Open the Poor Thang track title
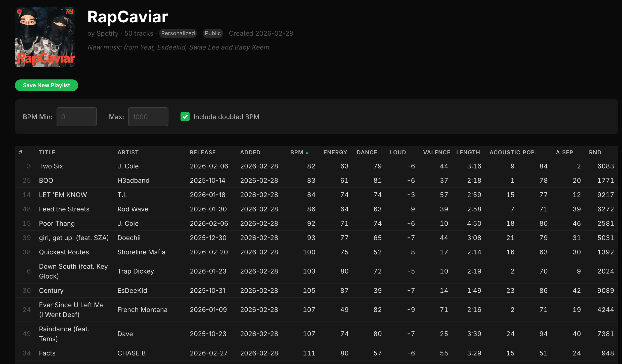This screenshot has height=364, width=622. click(x=57, y=223)
